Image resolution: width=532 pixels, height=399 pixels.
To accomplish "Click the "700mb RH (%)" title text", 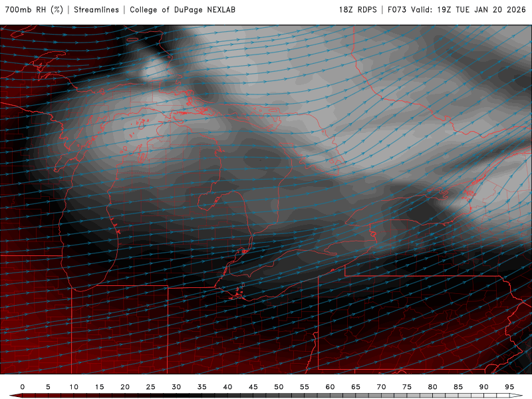I will pyautogui.click(x=34, y=9).
